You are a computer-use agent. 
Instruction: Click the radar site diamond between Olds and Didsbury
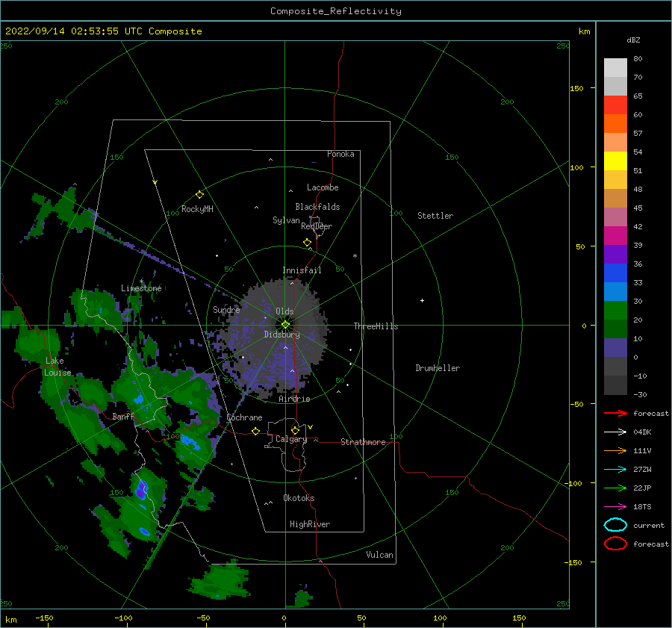pos(285,325)
